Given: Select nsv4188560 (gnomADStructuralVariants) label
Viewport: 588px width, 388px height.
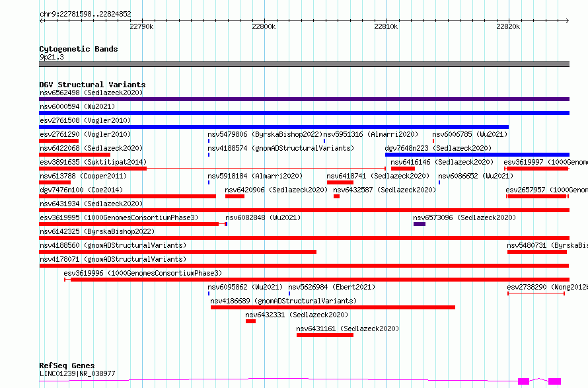Looking at the screenshot, I should 113,245.
